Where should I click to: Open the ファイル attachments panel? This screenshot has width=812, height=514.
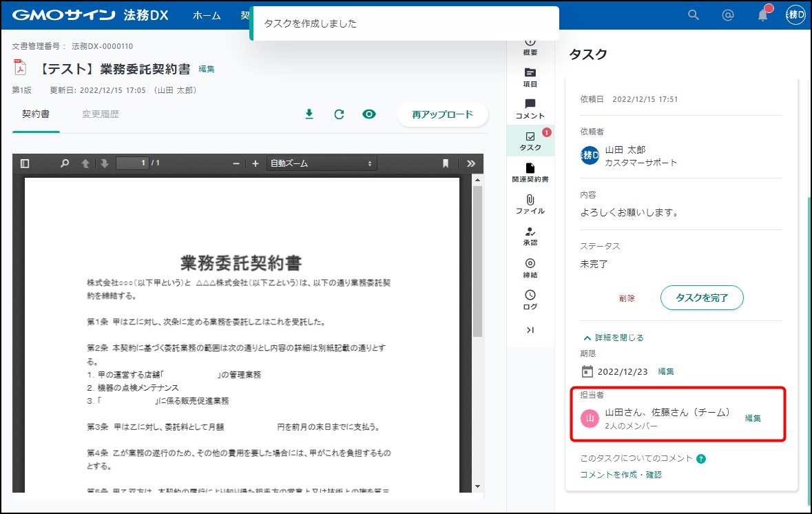pos(530,204)
